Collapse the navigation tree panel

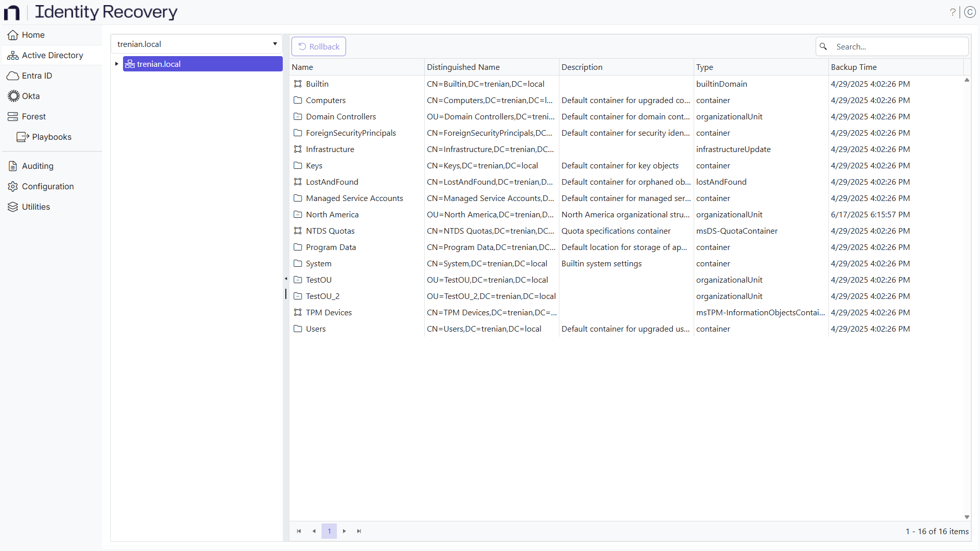(x=286, y=279)
